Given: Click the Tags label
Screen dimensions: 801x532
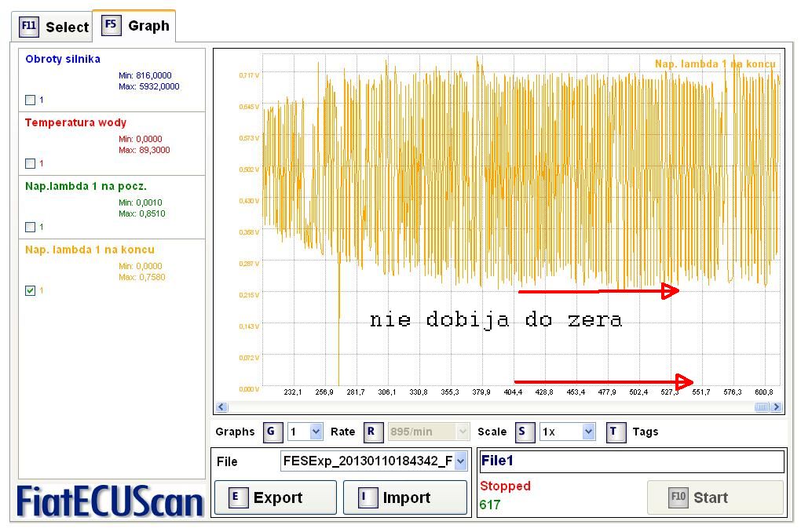Looking at the screenshot, I should point(646,432).
